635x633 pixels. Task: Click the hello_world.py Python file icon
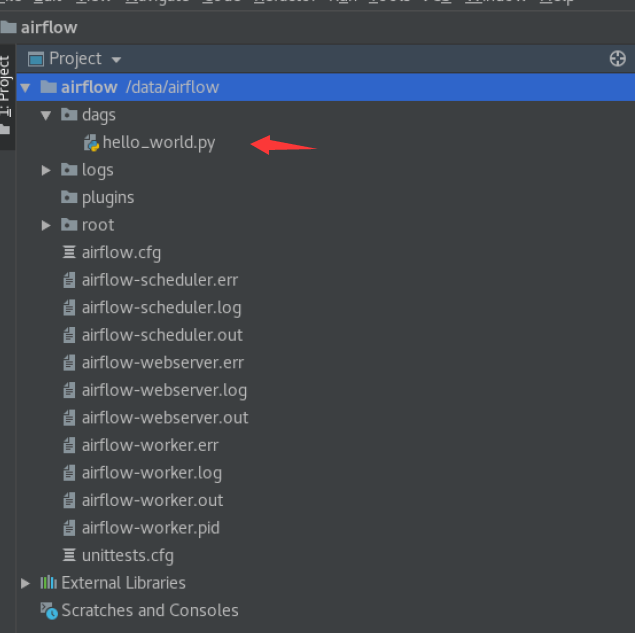(x=91, y=143)
